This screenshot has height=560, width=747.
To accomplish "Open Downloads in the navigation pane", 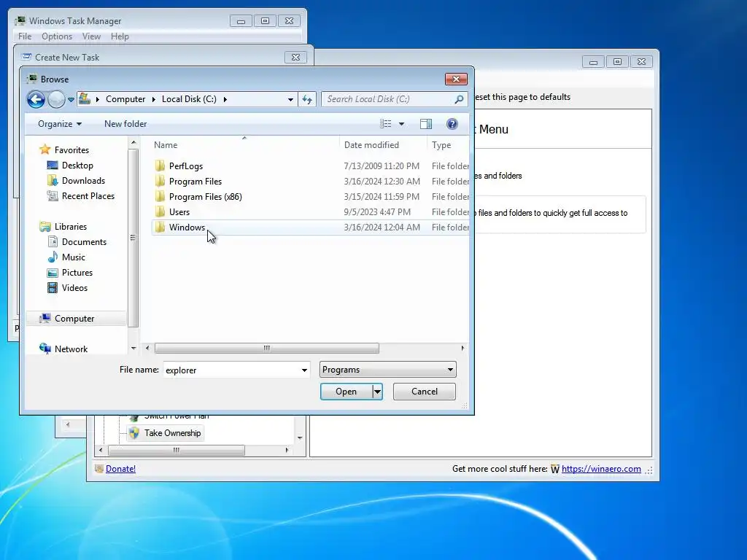I will (83, 181).
